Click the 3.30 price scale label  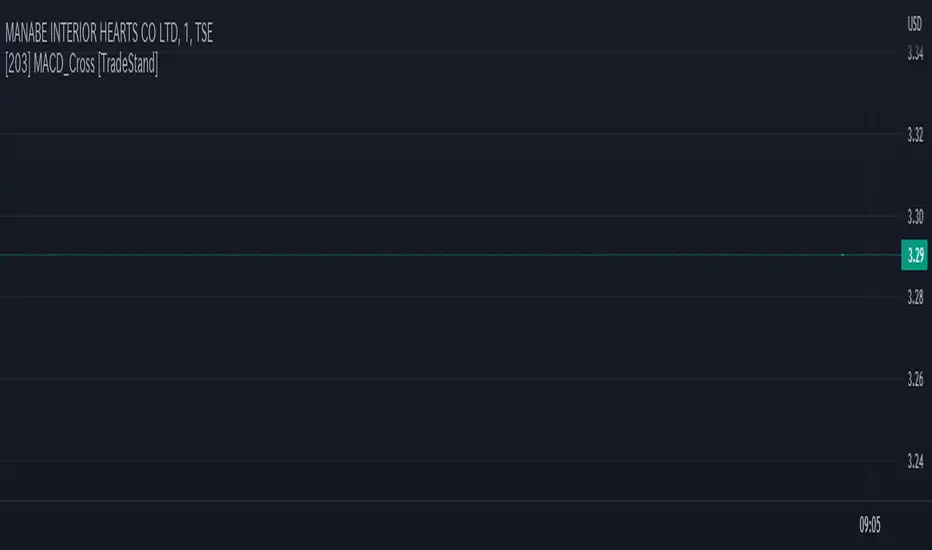[x=915, y=216]
